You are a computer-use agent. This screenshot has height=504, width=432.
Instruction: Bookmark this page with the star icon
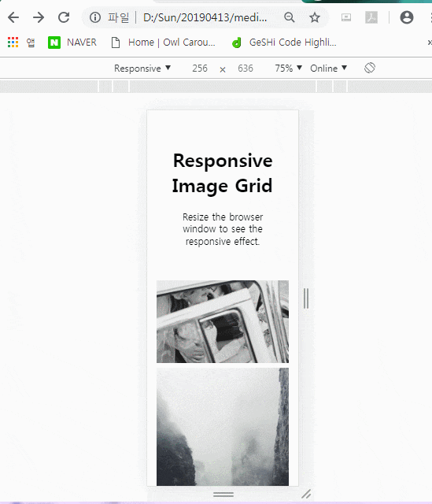click(315, 17)
